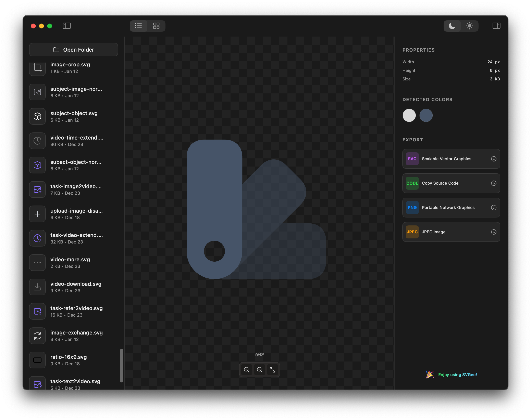Export as Portable Network Graphics
531x420 pixels.
coord(494,208)
